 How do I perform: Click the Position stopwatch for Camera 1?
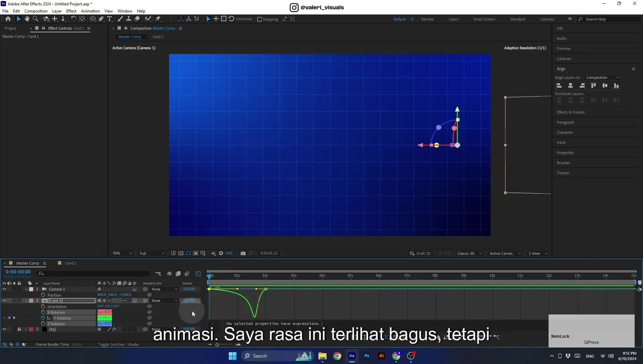tap(43, 295)
